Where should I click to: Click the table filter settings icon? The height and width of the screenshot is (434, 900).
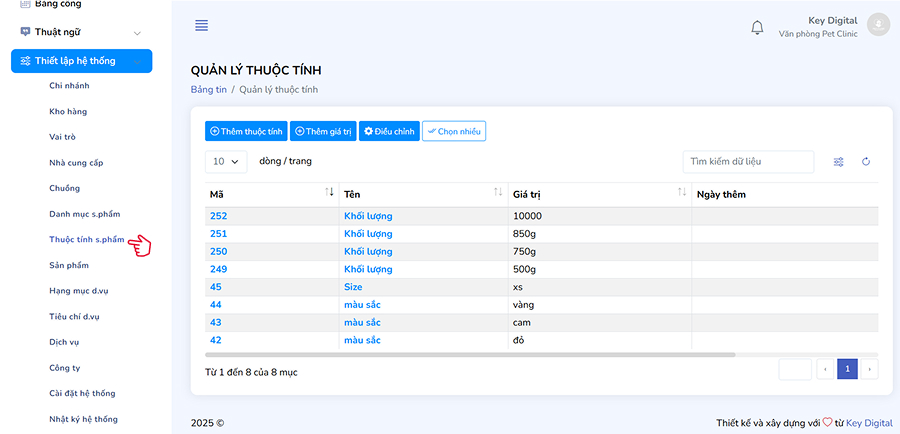point(839,162)
